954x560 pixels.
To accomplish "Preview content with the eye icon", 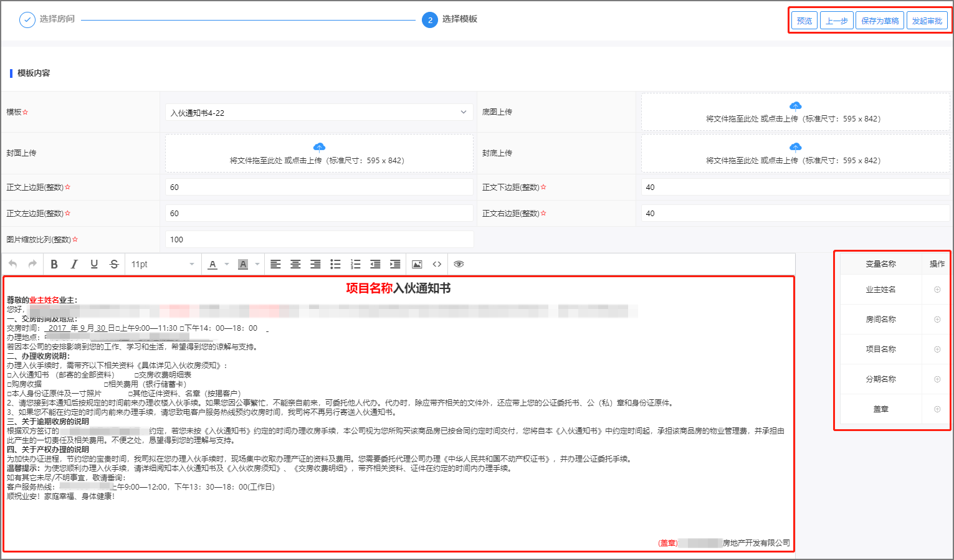I will click(x=459, y=264).
